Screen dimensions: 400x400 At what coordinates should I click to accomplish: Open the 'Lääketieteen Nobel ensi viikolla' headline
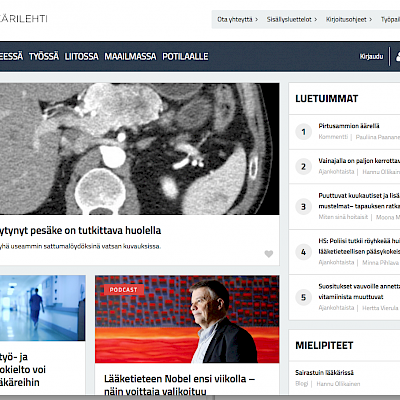[x=179, y=385]
